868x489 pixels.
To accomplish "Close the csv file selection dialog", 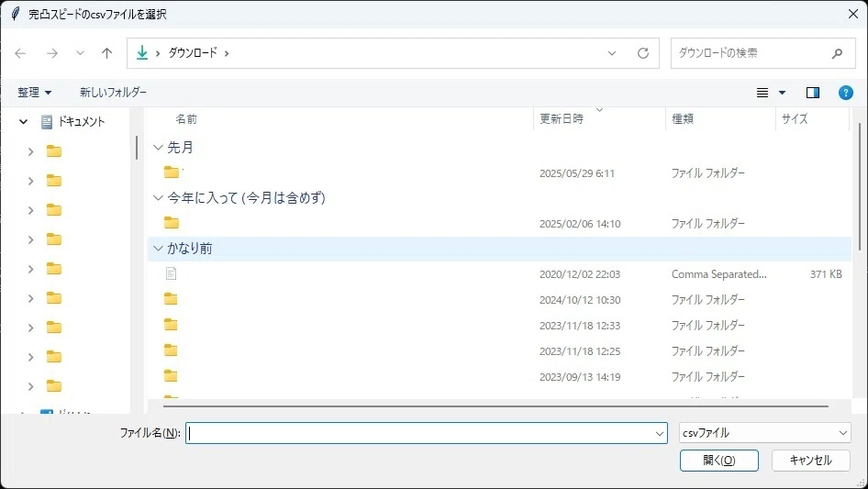I will pyautogui.click(x=853, y=14).
